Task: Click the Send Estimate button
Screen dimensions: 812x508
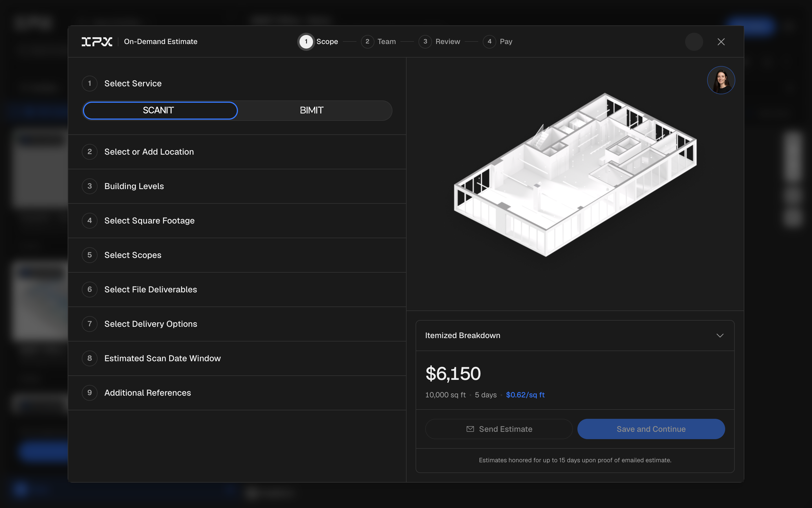Action: click(x=498, y=429)
